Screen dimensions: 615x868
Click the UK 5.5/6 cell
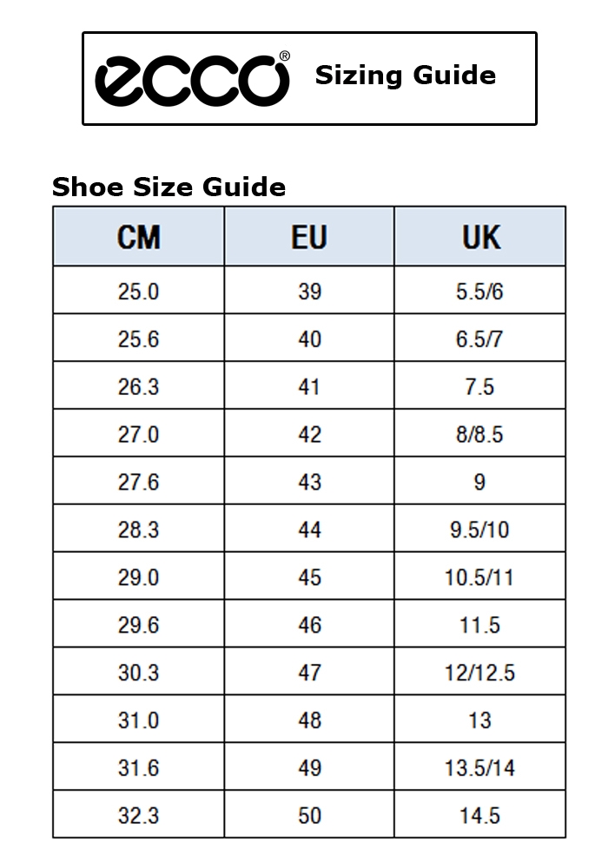click(x=479, y=291)
